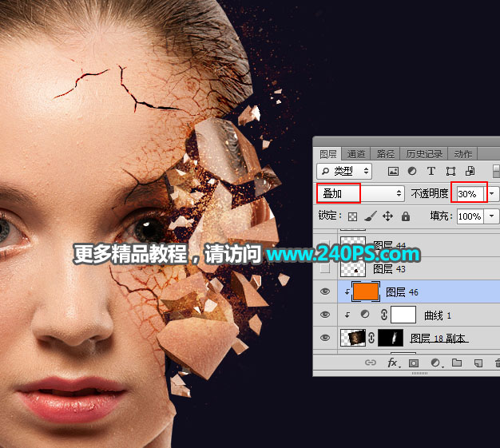Open the fill 填充 slider arrow
The height and width of the screenshot is (448, 500).
pyautogui.click(x=492, y=216)
